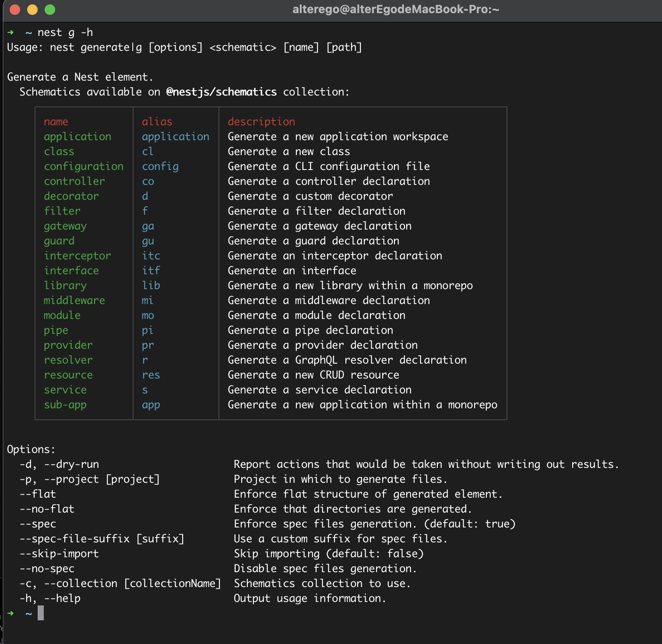This screenshot has height=644, width=662.
Task: Click 'Generate a new application workspace' description
Action: (338, 137)
